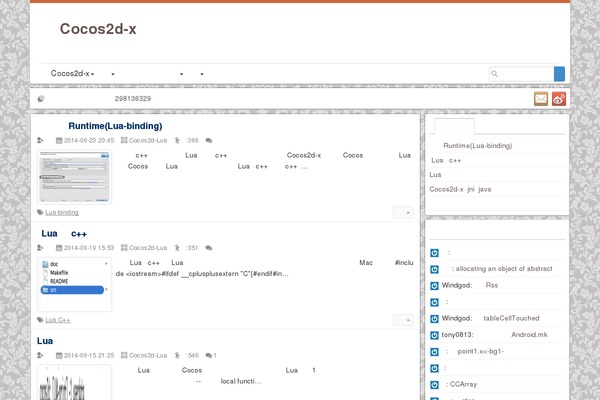Click the announcement speaker icon beside 298136329
The height and width of the screenshot is (400, 600).
tap(41, 99)
